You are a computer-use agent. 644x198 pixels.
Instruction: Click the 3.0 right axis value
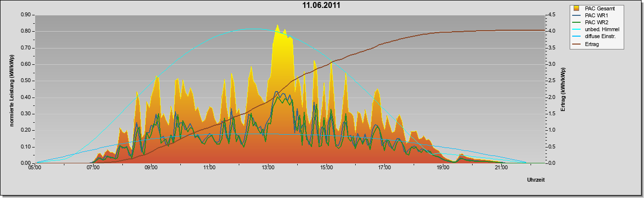pyautogui.click(x=551, y=64)
